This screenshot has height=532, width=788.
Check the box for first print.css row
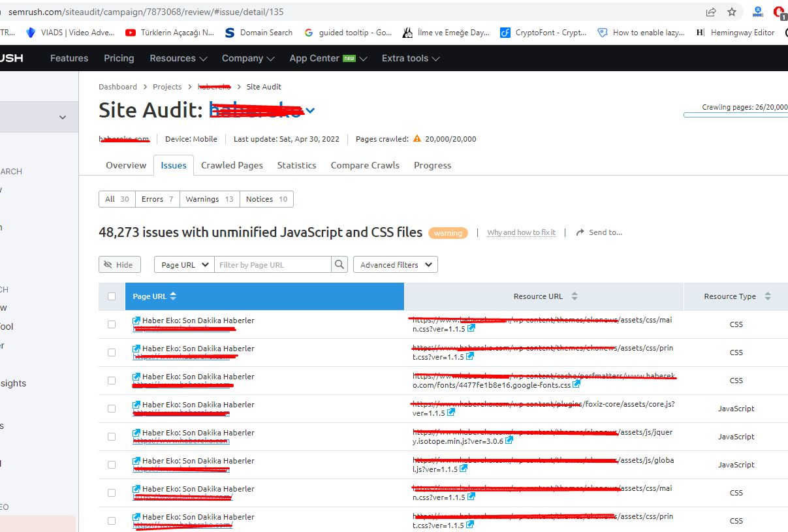(x=112, y=352)
